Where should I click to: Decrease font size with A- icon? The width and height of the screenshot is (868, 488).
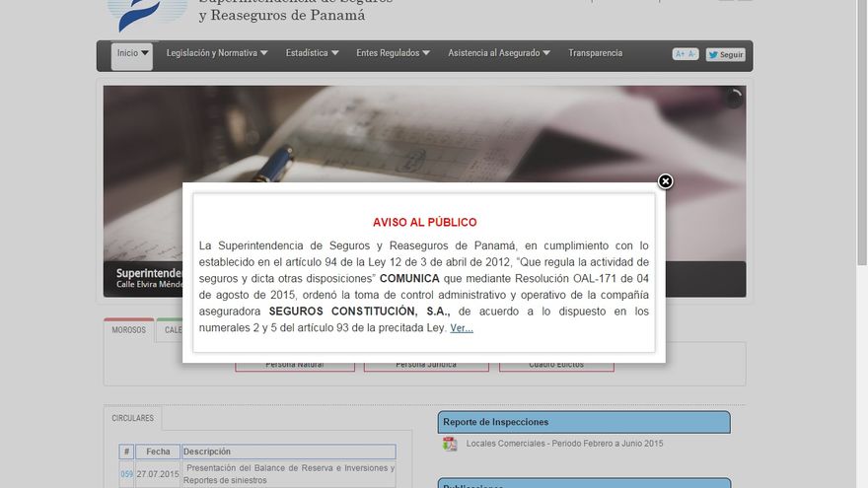pyautogui.click(x=692, y=54)
